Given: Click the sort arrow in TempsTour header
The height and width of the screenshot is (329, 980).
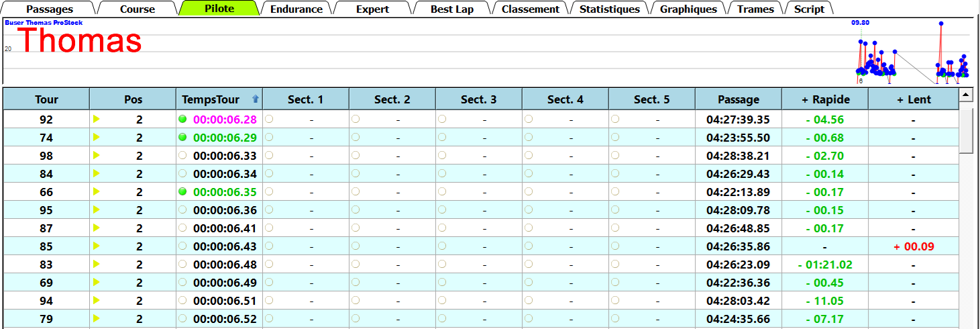Looking at the screenshot, I should [x=255, y=99].
